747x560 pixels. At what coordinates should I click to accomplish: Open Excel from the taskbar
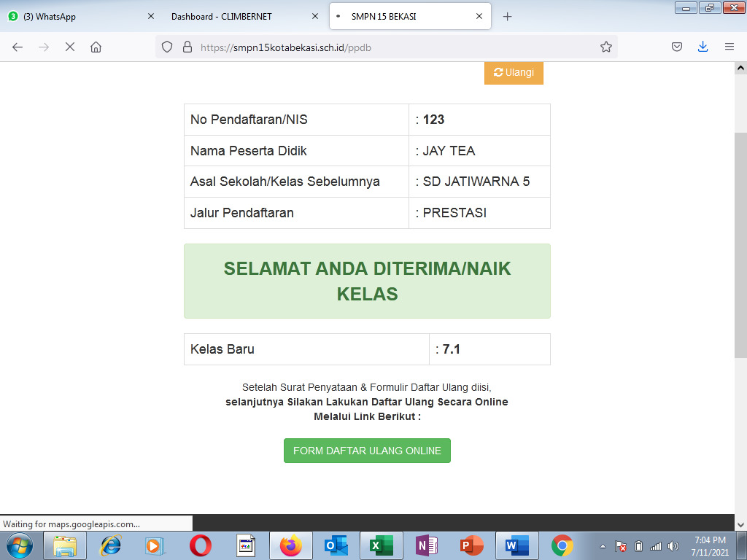(380, 545)
